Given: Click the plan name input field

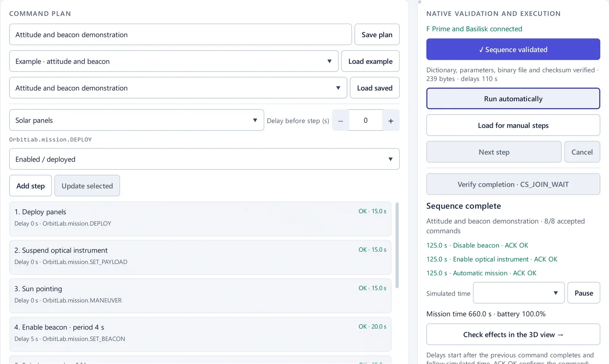Looking at the screenshot, I should [180, 35].
